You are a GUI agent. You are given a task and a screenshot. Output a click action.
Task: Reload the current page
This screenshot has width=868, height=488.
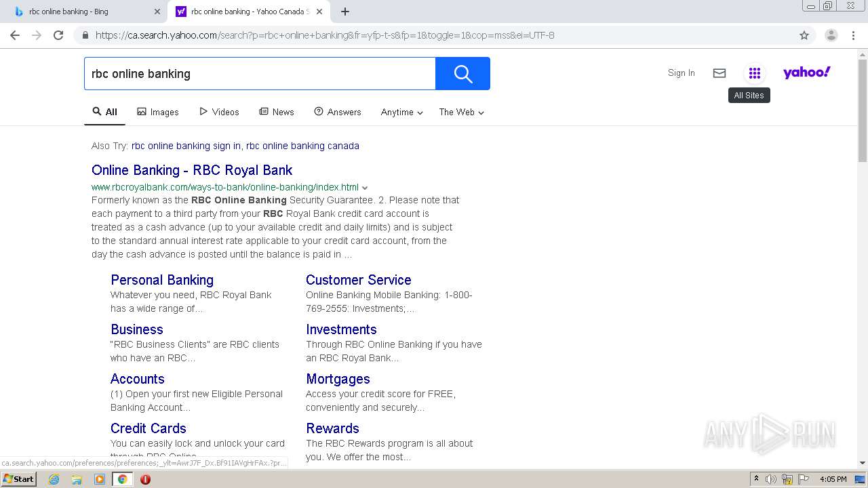pos(58,35)
